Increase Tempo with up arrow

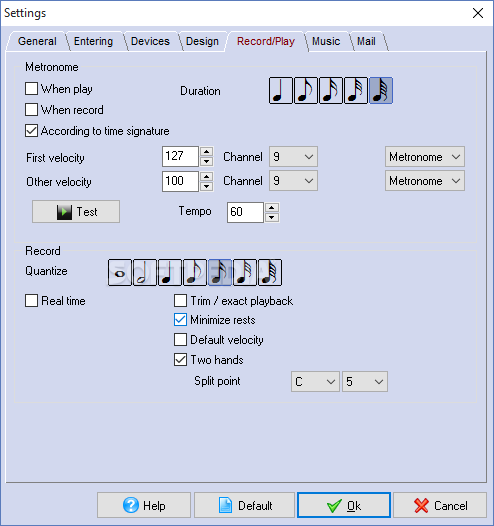pyautogui.click(x=272, y=208)
